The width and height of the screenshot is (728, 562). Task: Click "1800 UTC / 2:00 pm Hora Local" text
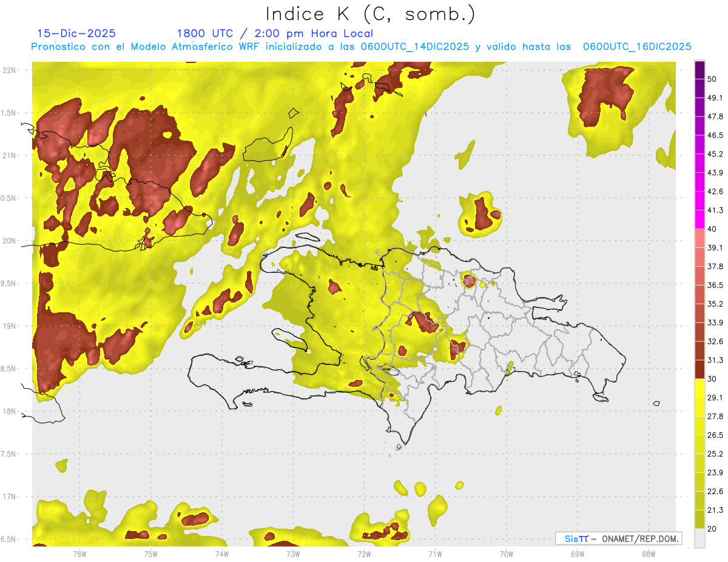(275, 33)
